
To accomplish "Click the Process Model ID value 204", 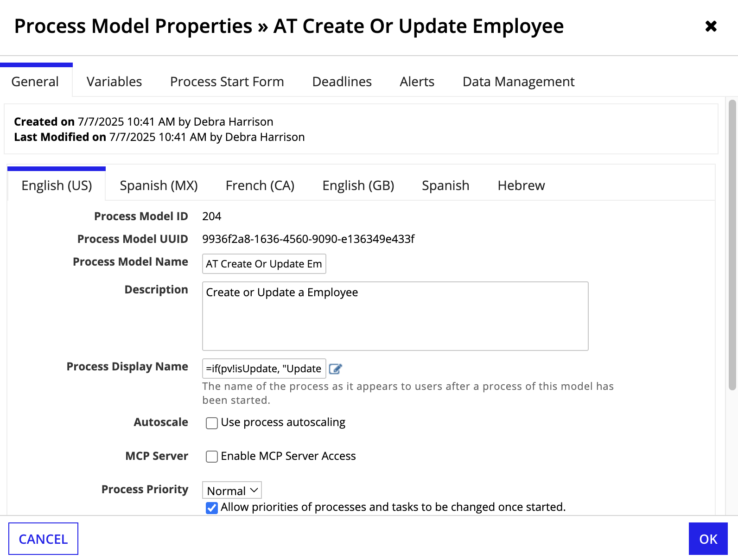I will coord(212,216).
